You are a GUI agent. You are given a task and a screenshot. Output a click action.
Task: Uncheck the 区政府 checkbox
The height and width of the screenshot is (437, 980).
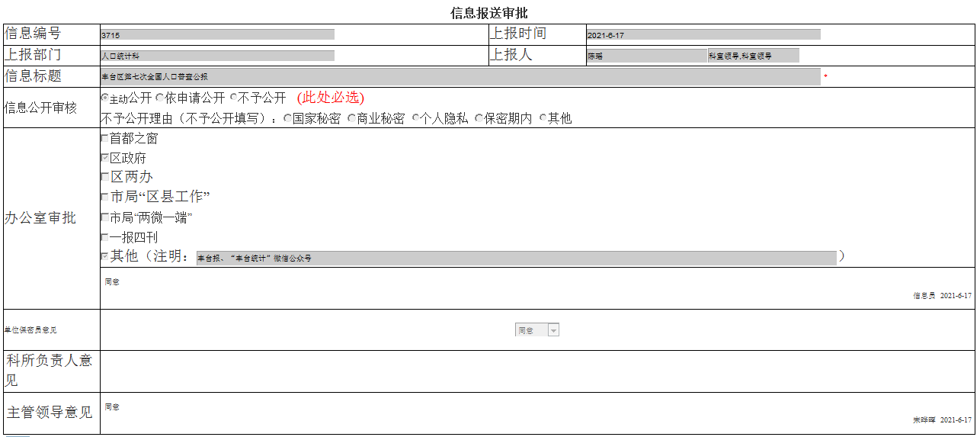pos(104,158)
